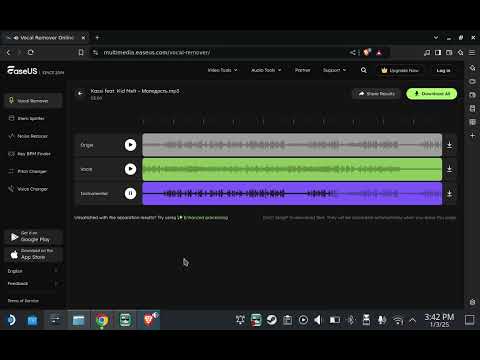Expand the Video Tools dropdown
Image resolution: width=480 pixels, height=360 pixels.
click(222, 70)
